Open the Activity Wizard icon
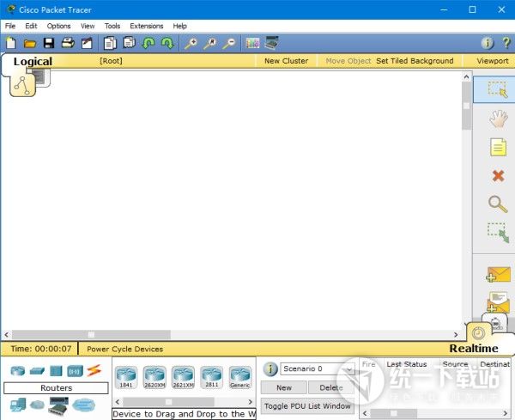 pyautogui.click(x=87, y=43)
